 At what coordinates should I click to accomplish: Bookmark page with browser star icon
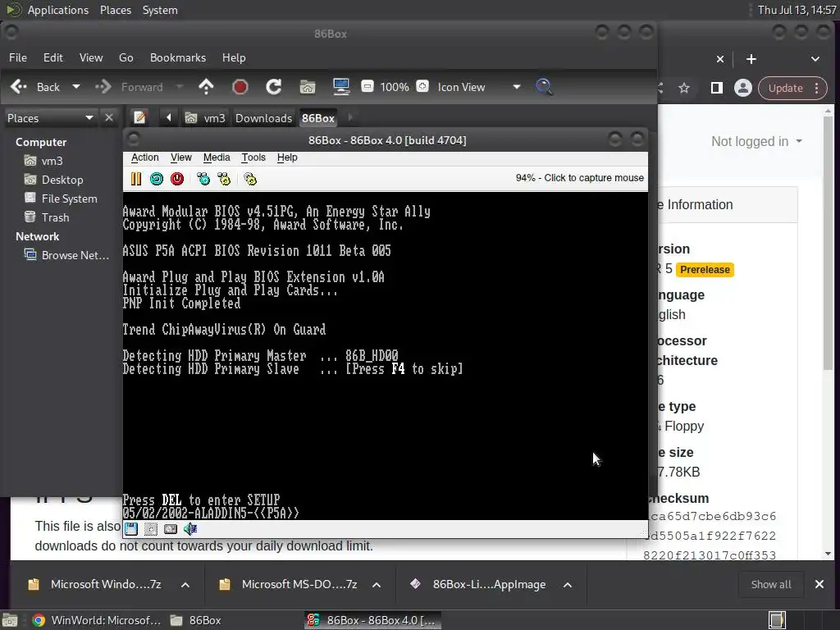tap(684, 88)
